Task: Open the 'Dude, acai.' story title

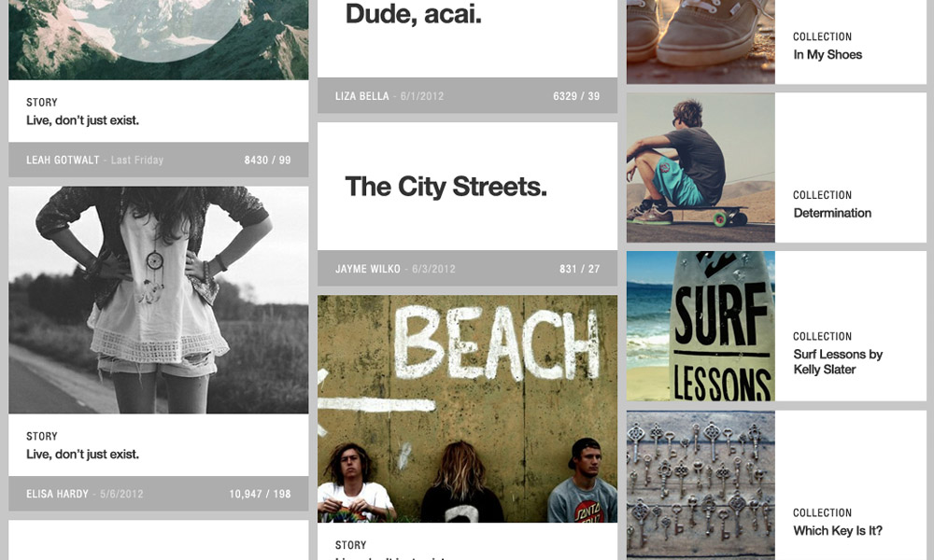Action: (414, 14)
